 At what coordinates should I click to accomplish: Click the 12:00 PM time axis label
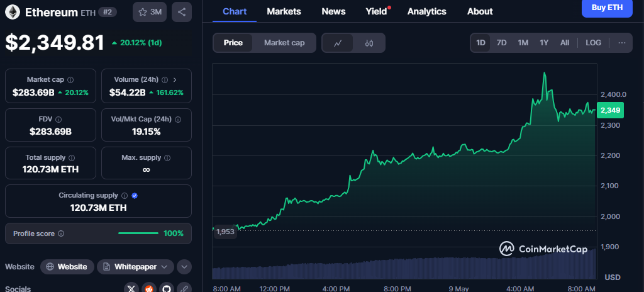pyautogui.click(x=275, y=288)
